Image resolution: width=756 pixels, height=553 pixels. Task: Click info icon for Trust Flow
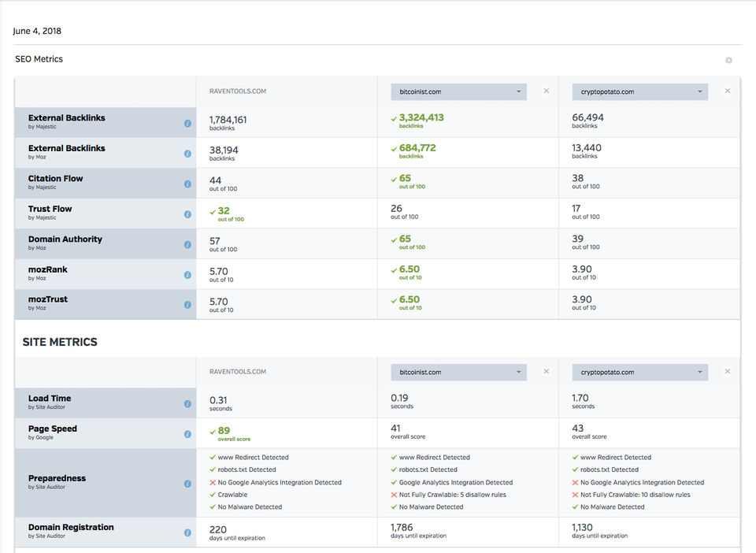(187, 214)
